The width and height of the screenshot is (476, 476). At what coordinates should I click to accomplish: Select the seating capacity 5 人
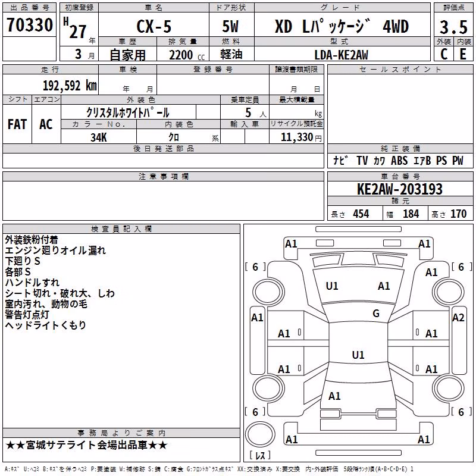point(256,112)
